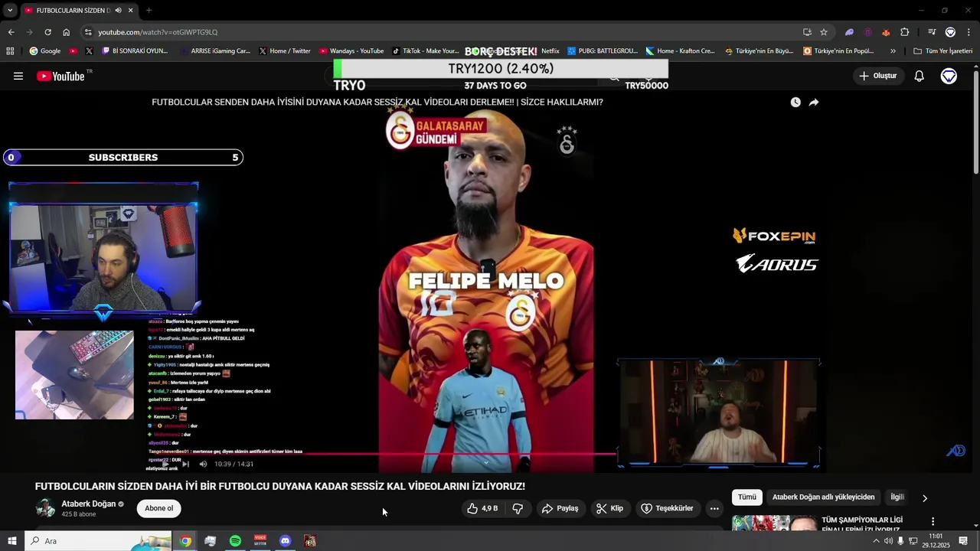Open the TÜM ŞAMPİYONLAR LİGİ video thumbnail
This screenshot has width=980, height=551.
[774, 523]
